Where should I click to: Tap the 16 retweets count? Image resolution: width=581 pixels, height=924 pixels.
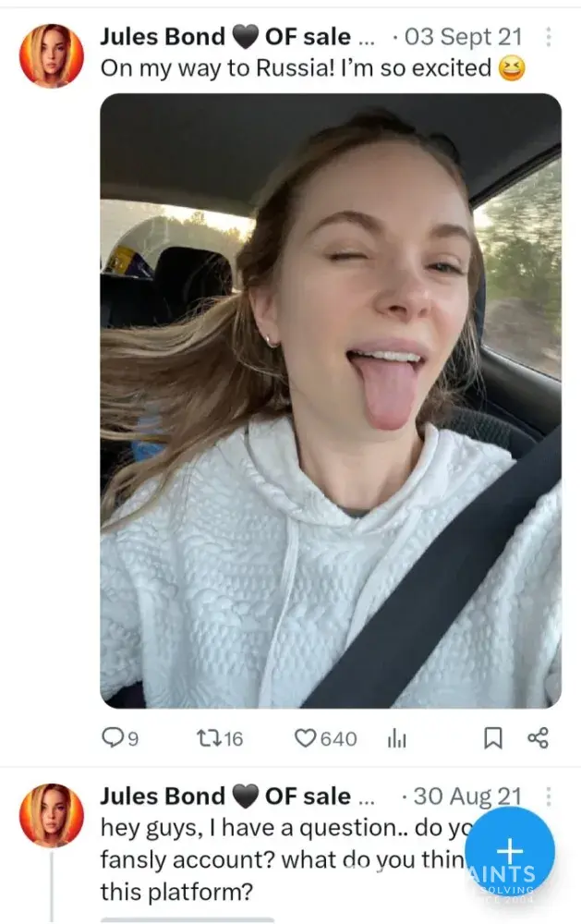[x=233, y=738]
